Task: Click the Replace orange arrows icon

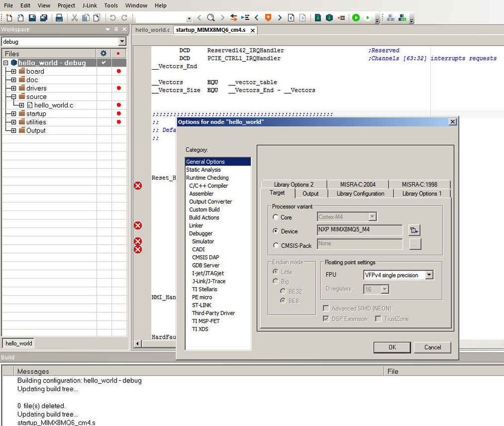Action: [234, 18]
